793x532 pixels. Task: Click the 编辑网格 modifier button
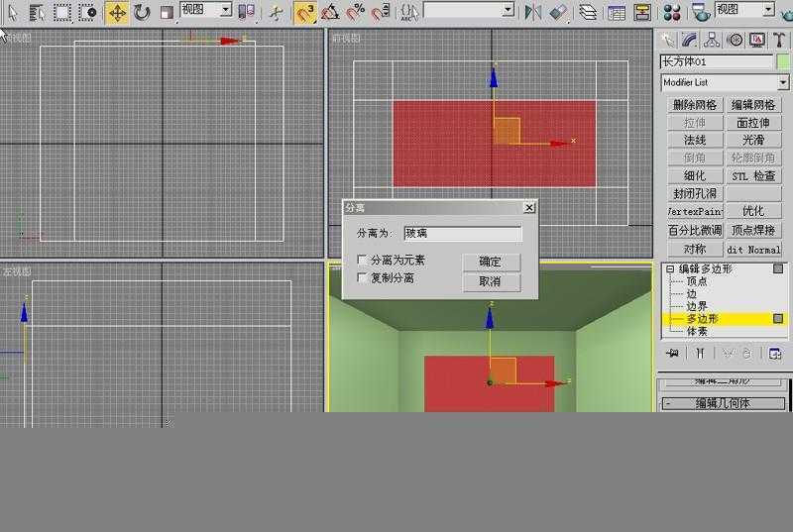753,105
